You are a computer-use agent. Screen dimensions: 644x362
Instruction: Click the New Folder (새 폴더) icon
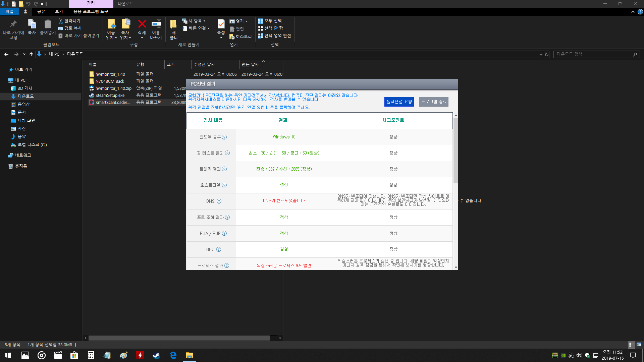(173, 24)
